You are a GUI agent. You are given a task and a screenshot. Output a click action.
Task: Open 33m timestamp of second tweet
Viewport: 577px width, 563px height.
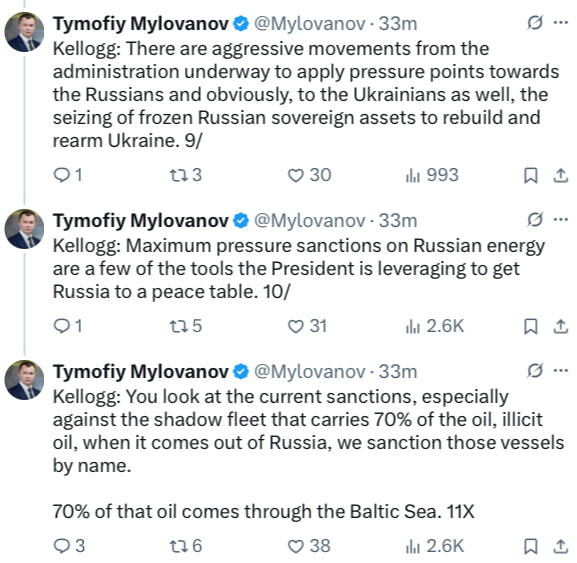[x=398, y=221]
